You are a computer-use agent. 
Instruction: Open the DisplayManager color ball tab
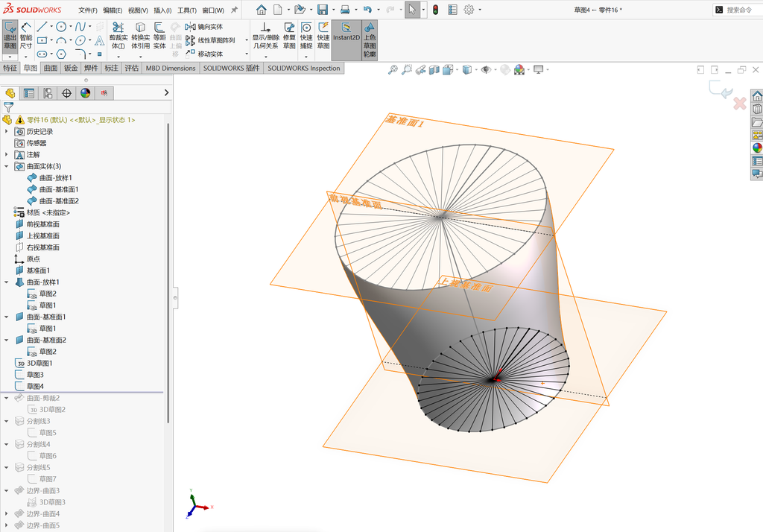(86, 93)
